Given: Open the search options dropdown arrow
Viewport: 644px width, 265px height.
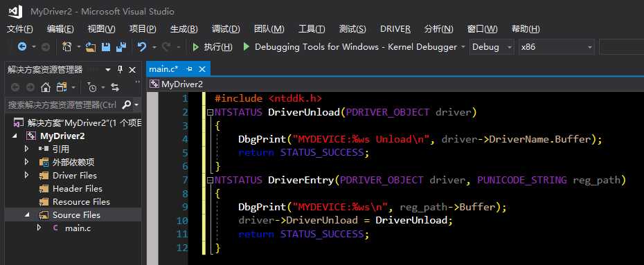Looking at the screenshot, I should [x=137, y=105].
